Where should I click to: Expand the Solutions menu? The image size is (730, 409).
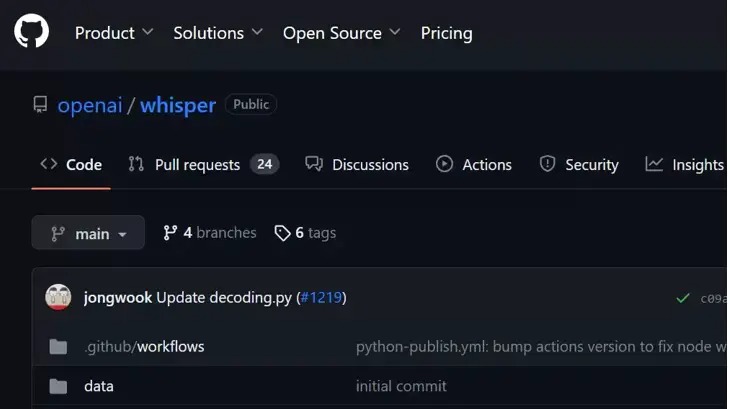pos(218,33)
